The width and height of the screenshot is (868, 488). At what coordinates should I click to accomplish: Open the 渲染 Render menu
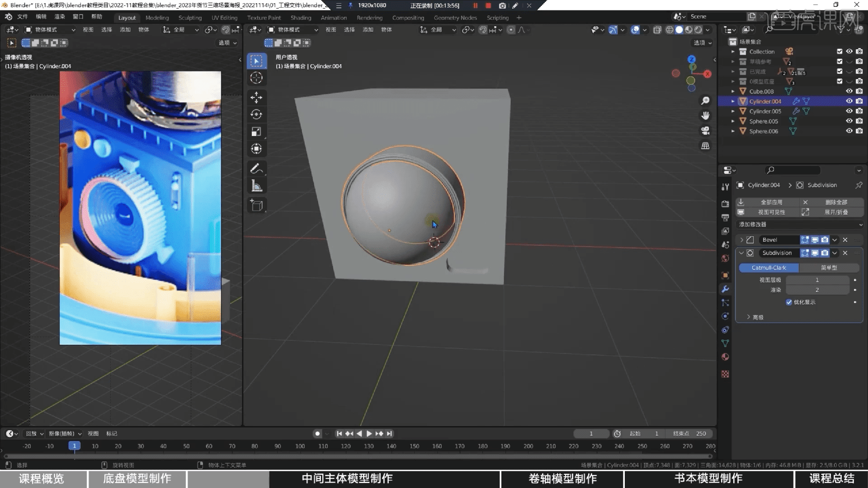tap(60, 17)
